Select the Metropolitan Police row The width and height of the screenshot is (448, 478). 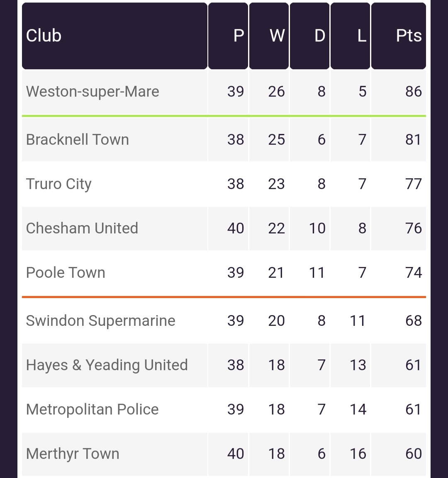[x=224, y=410]
